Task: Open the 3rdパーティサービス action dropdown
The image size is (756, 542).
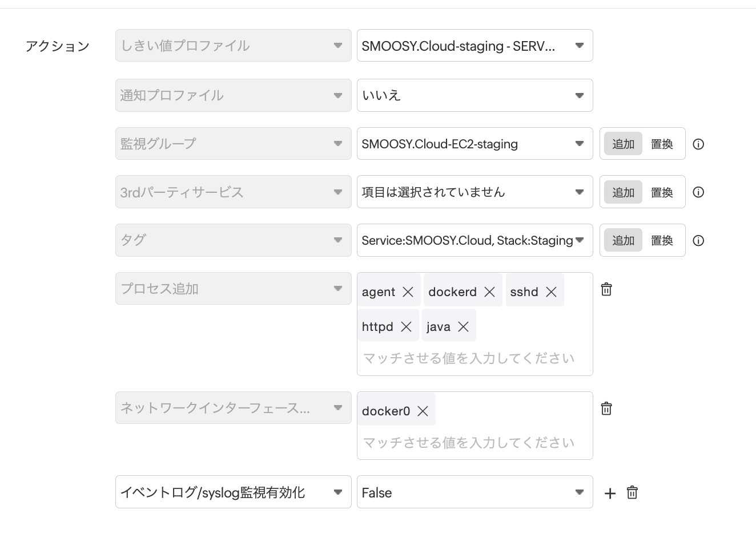Action: pos(234,192)
